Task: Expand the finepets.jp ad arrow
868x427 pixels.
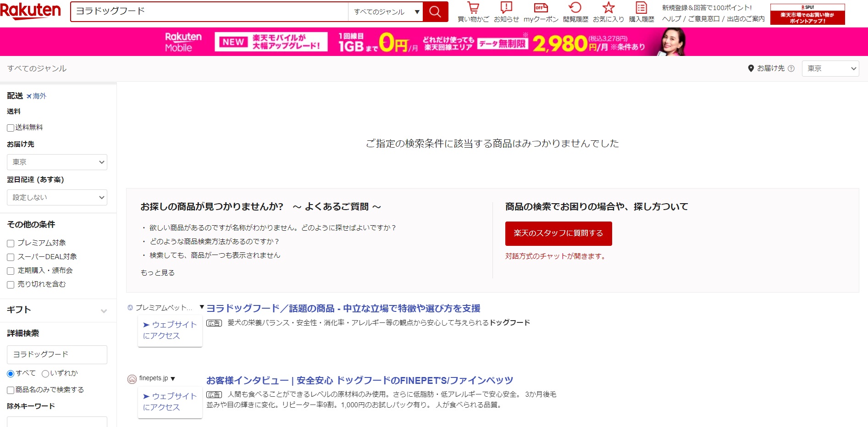Action: (x=173, y=379)
